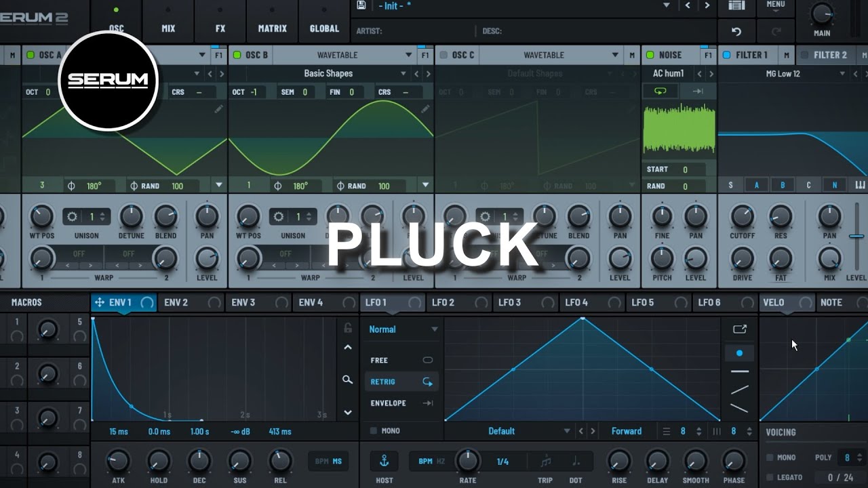Open the preset name dropdown arrow
Screen dimensions: 868x488
pyautogui.click(x=666, y=5)
